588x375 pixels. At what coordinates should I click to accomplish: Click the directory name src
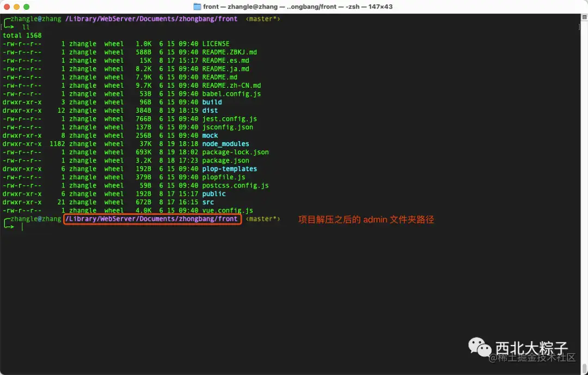(208, 202)
